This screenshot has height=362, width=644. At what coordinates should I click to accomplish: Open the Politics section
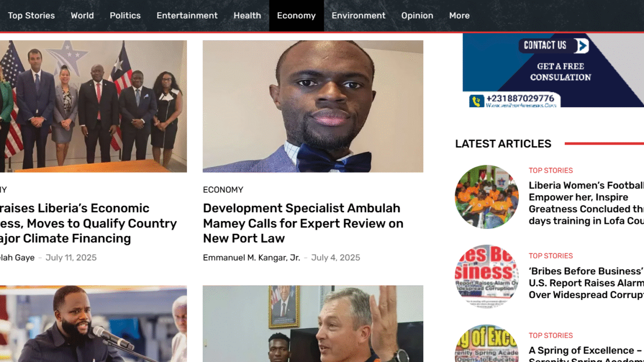point(125,15)
